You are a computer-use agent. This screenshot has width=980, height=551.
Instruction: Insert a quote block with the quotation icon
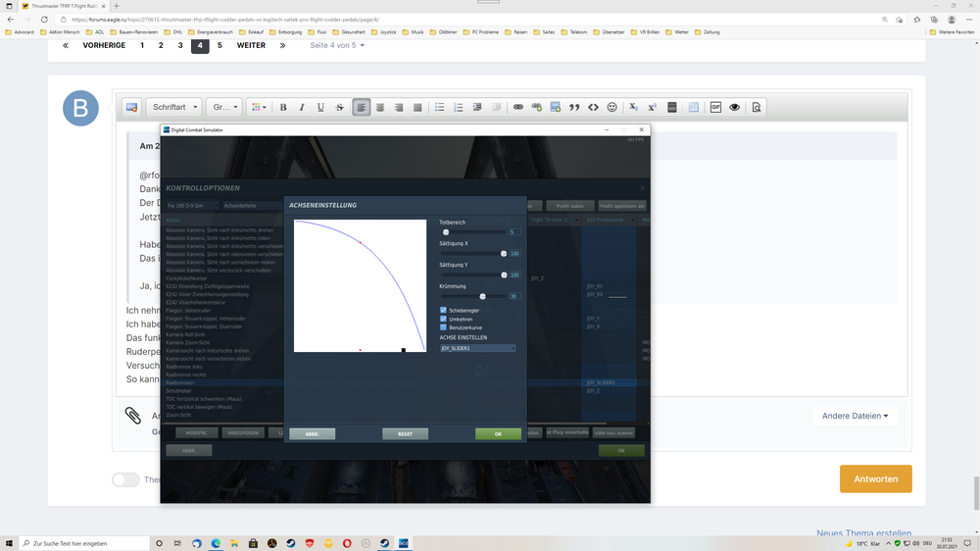point(574,108)
